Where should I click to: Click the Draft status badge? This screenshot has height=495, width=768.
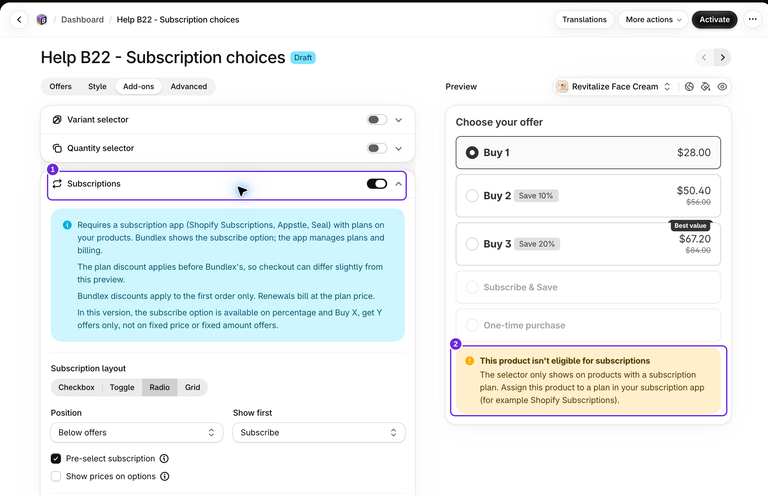[x=303, y=58]
